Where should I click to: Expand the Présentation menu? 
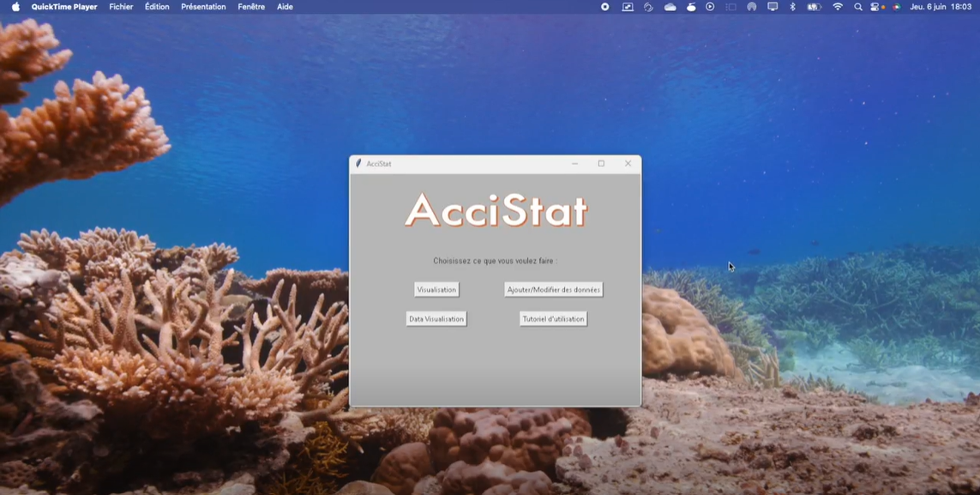(203, 7)
